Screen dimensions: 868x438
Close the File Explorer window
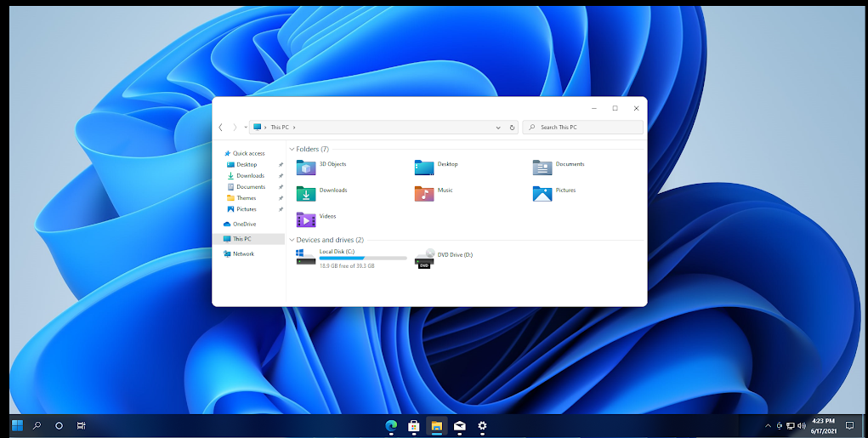[x=636, y=108]
